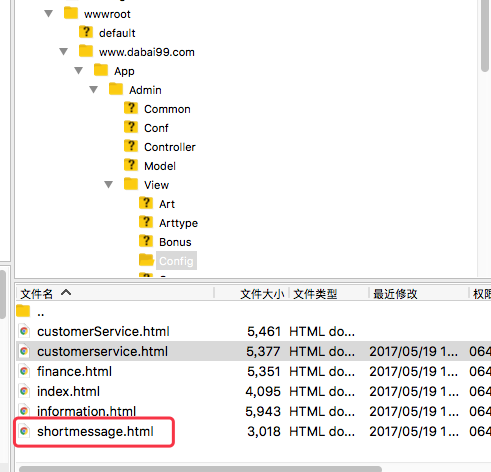Select customerService.html file name
Image resolution: width=491 pixels, height=472 pixels.
click(x=103, y=332)
